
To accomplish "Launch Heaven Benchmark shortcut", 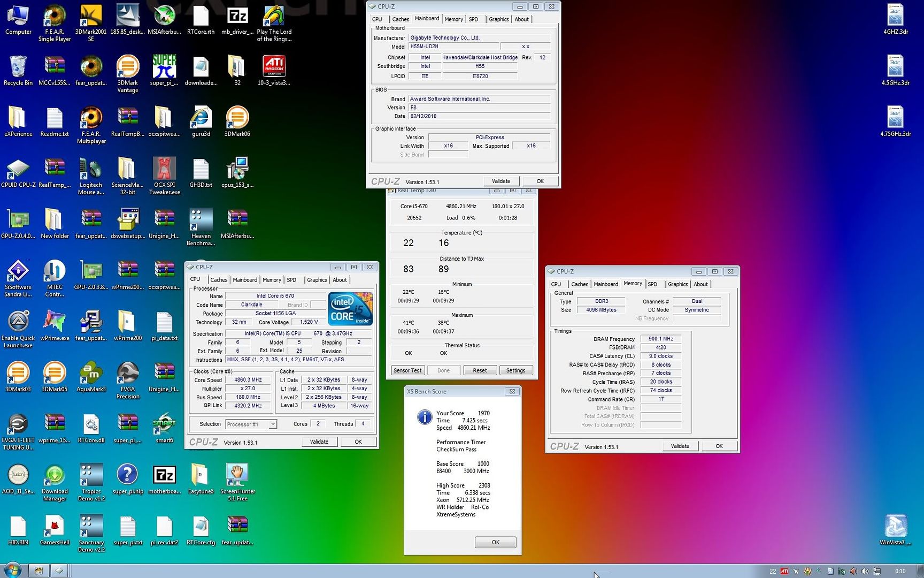I will point(201,227).
